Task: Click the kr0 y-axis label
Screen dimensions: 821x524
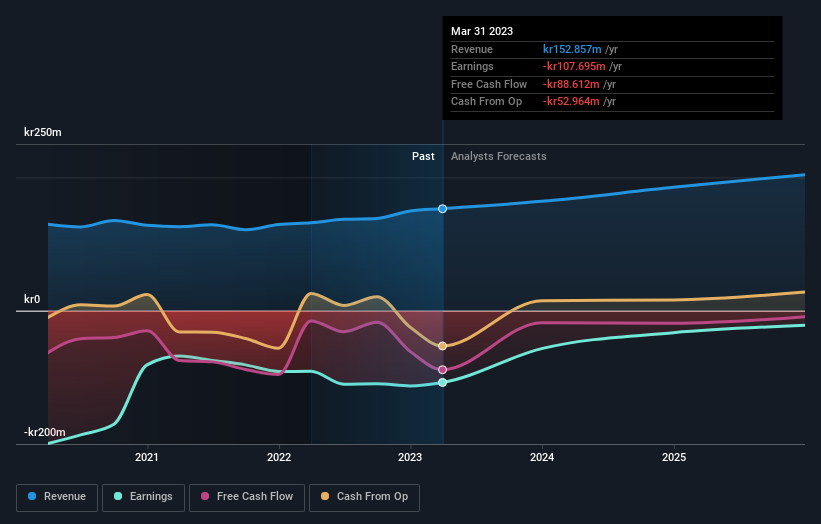Action: coord(32,299)
